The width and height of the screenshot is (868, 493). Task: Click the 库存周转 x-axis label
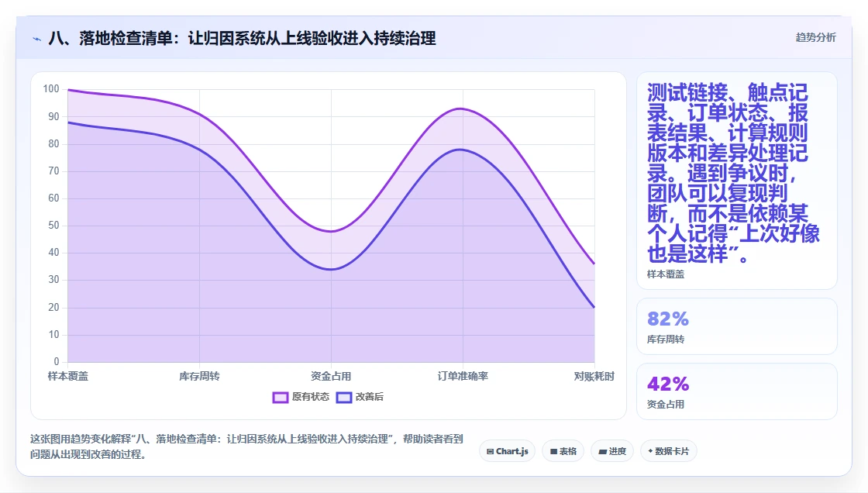tap(199, 377)
